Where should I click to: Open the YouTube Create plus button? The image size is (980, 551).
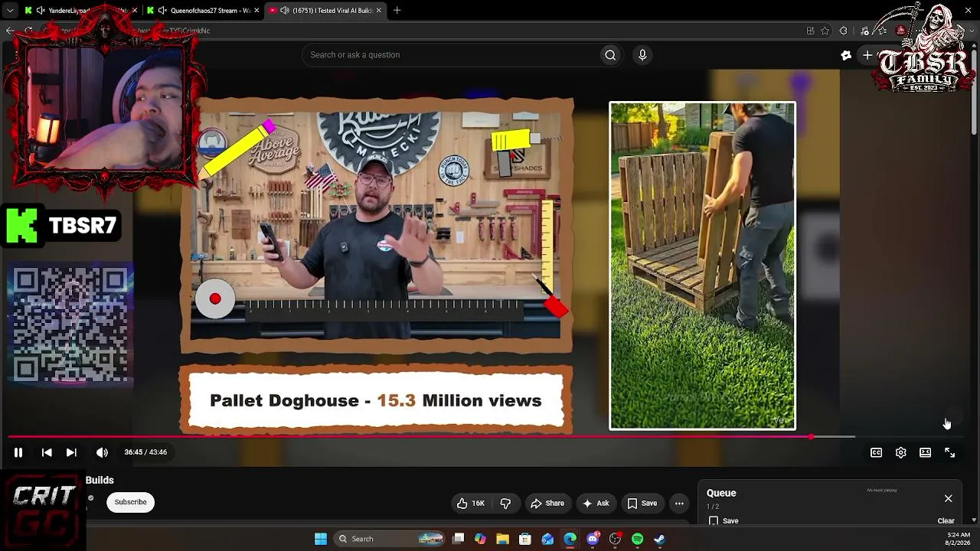867,55
